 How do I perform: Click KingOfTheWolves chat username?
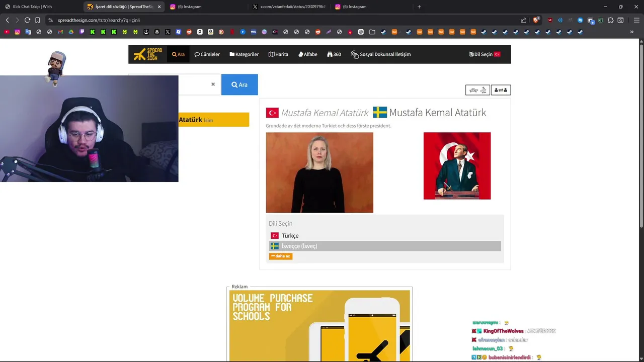[504, 331]
